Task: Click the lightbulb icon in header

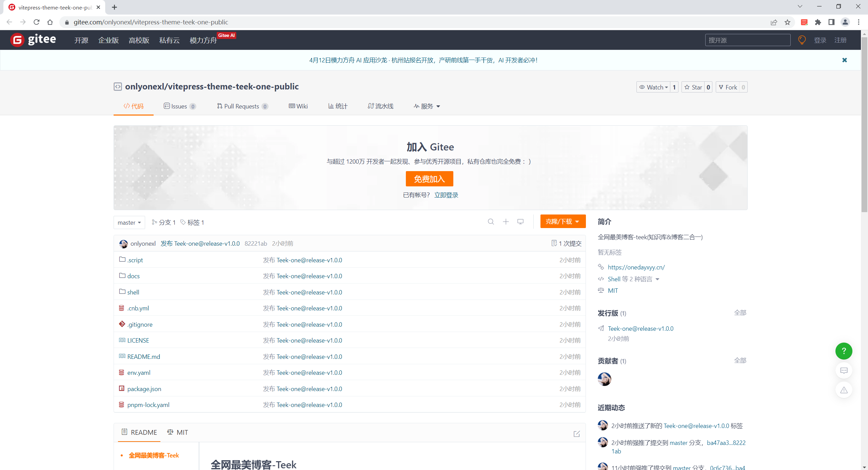Action: 802,40
